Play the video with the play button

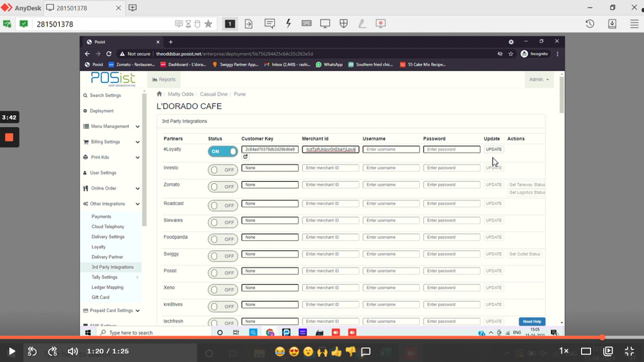click(x=12, y=351)
